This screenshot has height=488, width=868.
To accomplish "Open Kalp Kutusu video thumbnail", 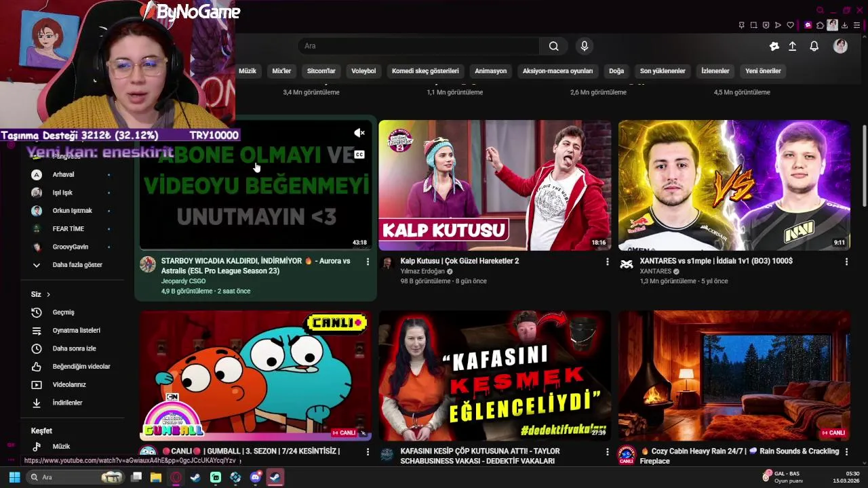I will pyautogui.click(x=495, y=186).
